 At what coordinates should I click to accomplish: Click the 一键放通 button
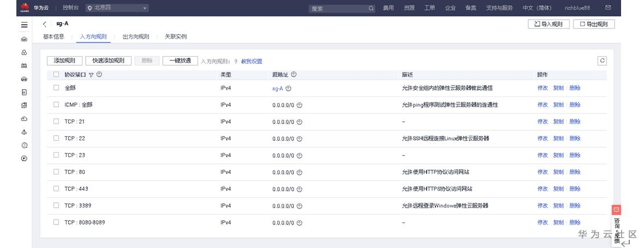[180, 61]
